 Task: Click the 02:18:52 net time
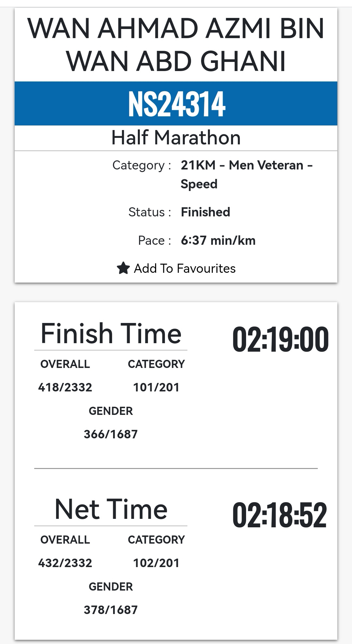click(x=279, y=515)
